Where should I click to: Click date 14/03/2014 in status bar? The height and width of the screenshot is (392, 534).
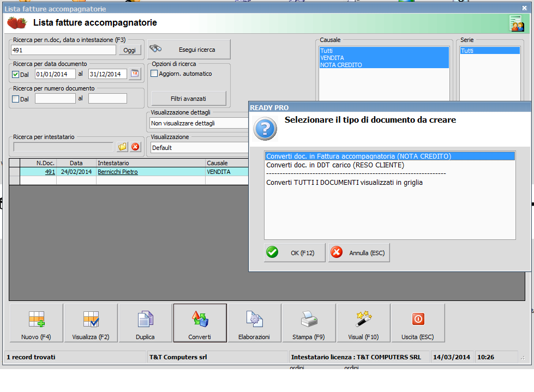(452, 357)
